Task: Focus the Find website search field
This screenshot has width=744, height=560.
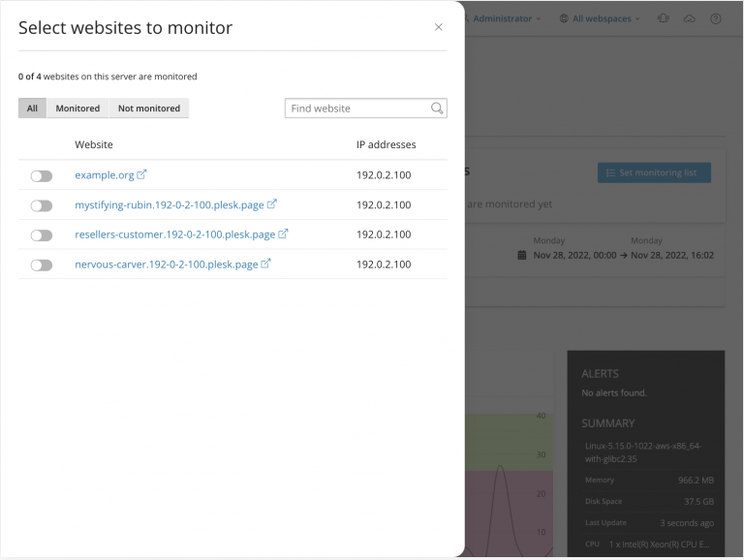Action: click(366, 109)
